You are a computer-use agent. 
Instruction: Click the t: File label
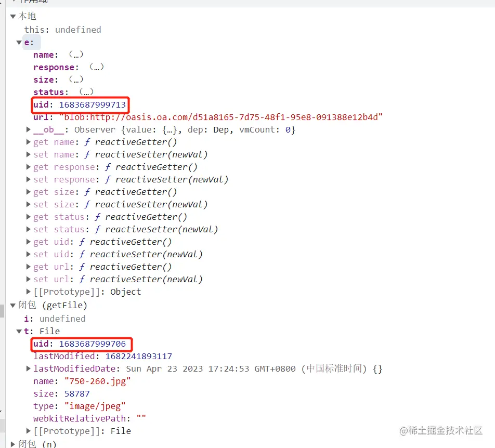[42, 331]
